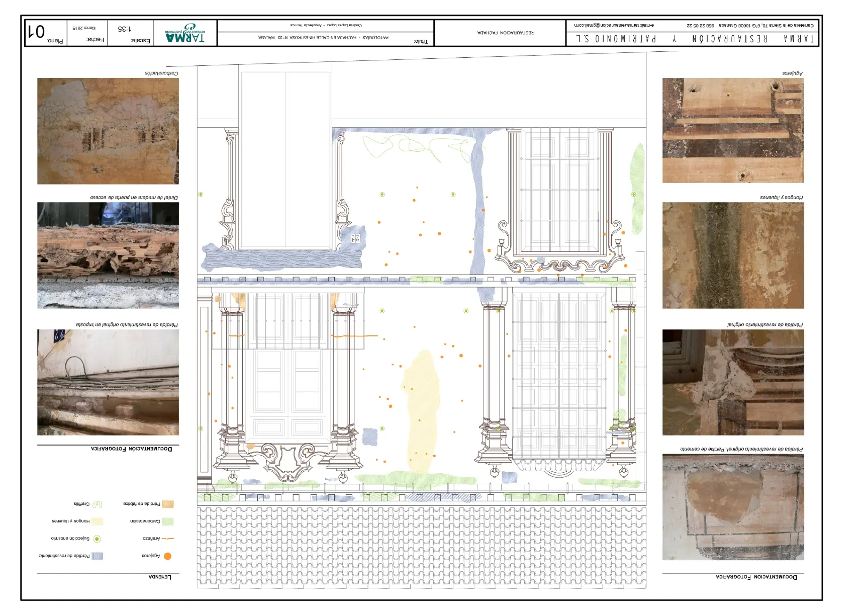This screenshot has width=868, height=614.
Task: Click the yellow Hongos y líquenes swatch
Action: 97,521
